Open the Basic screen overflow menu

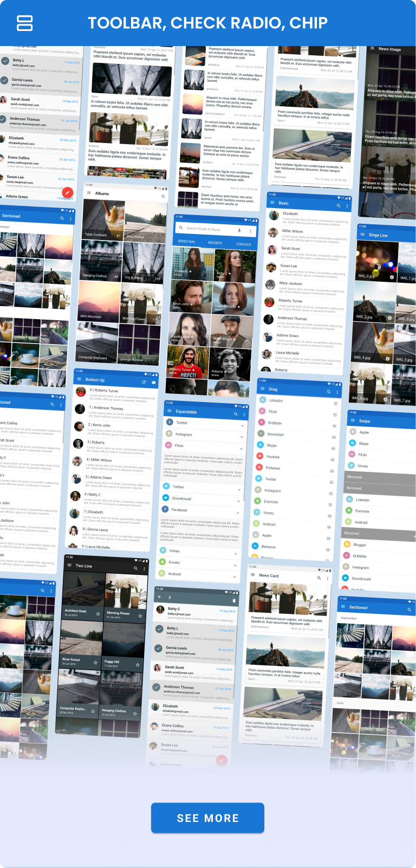coord(347,206)
